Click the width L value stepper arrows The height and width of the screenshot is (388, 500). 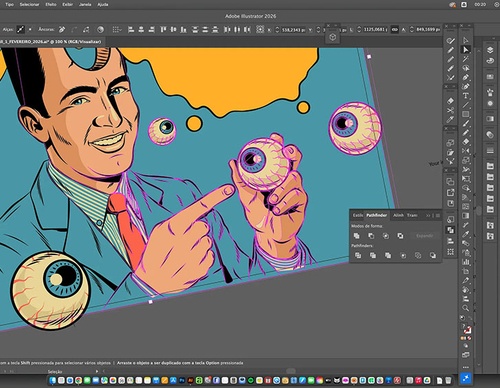tap(359, 30)
